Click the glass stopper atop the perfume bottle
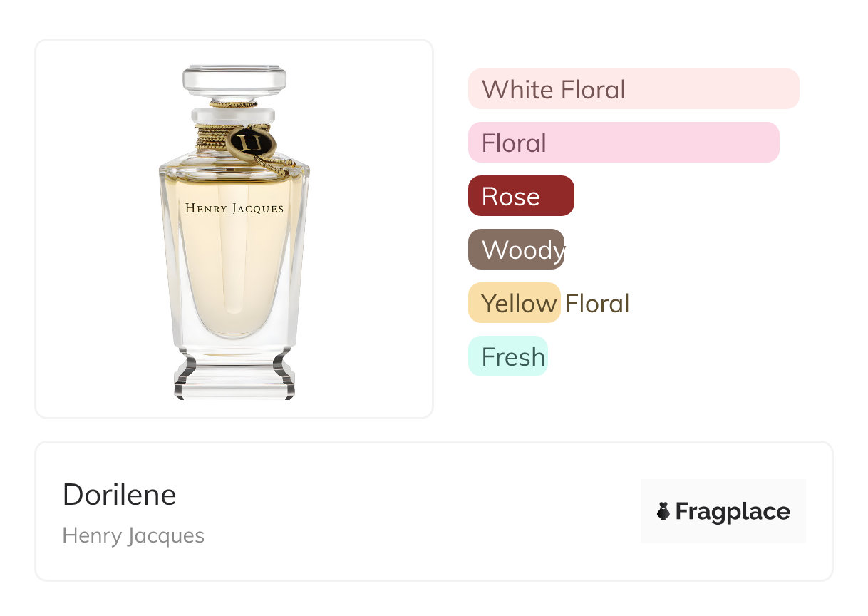 234,81
